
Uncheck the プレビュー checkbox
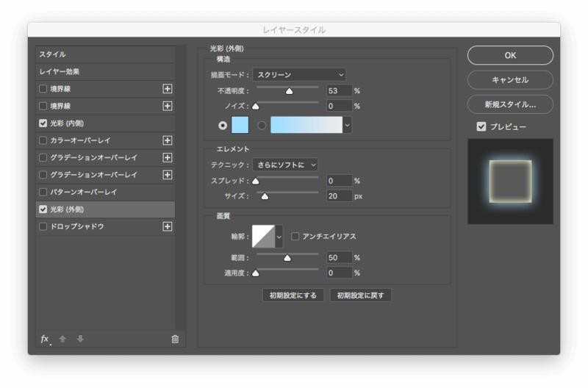pyautogui.click(x=481, y=126)
